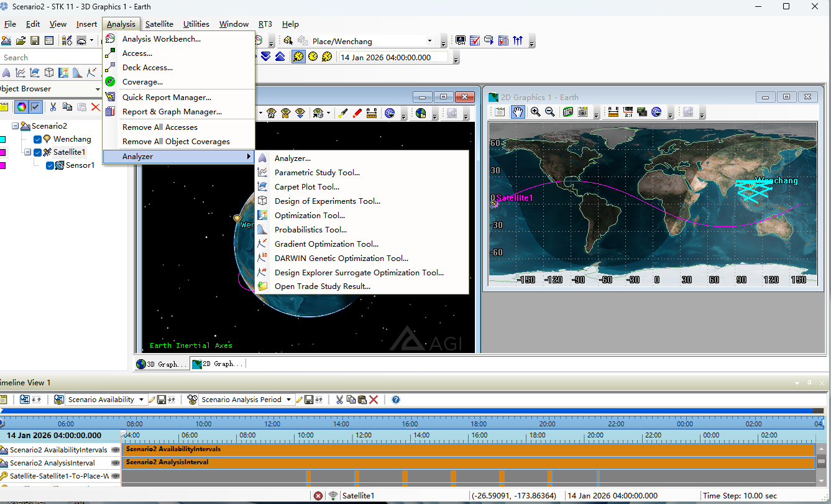Click the red X delete icon in Timeline toolbar
The height and width of the screenshot is (504, 831).
(374, 400)
